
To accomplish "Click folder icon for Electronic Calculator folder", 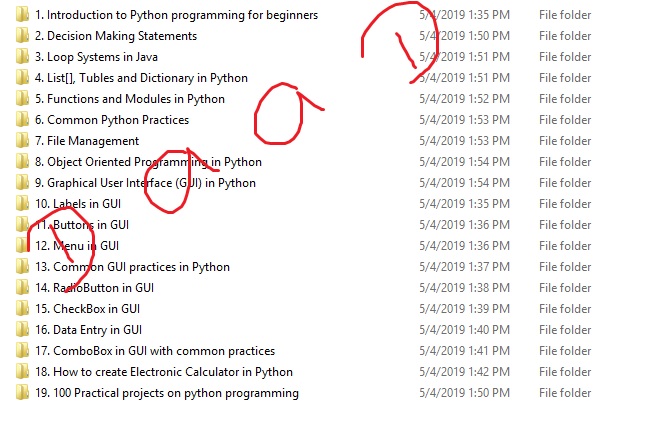I will 22,372.
